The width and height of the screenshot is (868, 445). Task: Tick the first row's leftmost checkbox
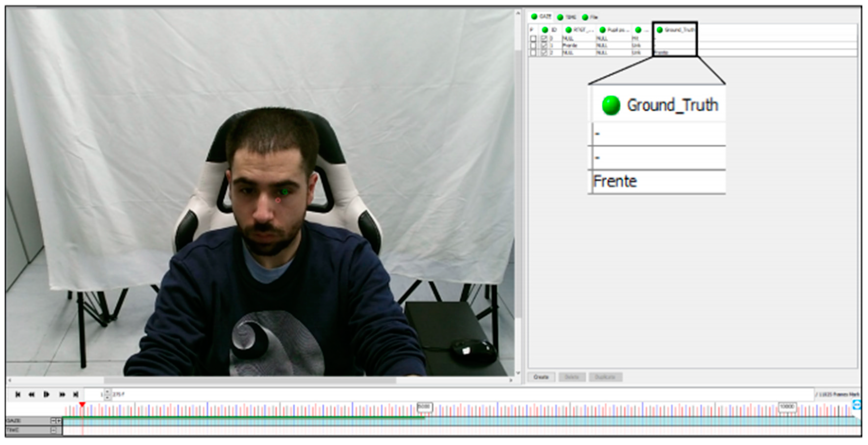[x=533, y=38]
